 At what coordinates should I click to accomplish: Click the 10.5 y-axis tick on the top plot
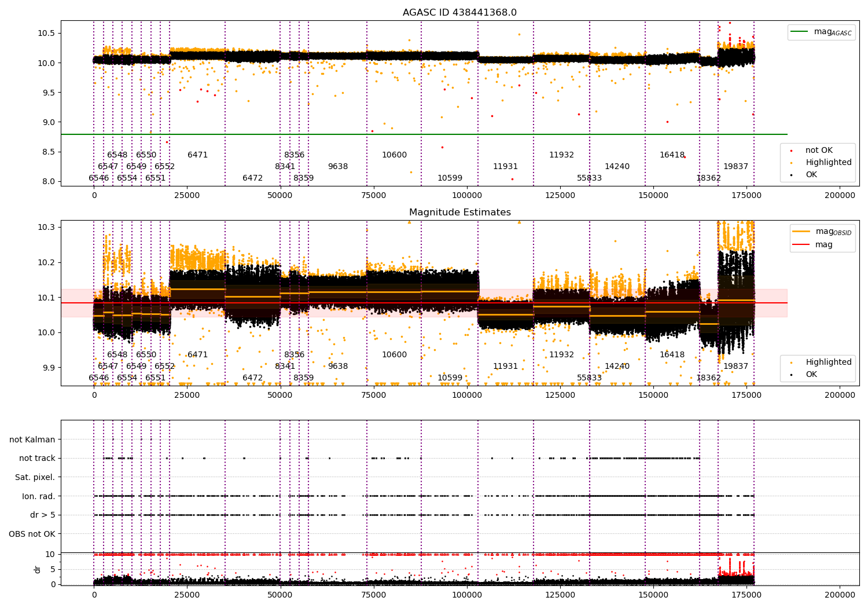pyautogui.click(x=46, y=33)
